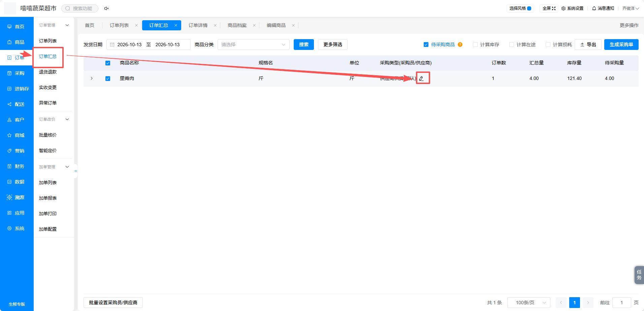Switch to the 订单详情 tab
The height and width of the screenshot is (311, 644).
click(x=198, y=25)
